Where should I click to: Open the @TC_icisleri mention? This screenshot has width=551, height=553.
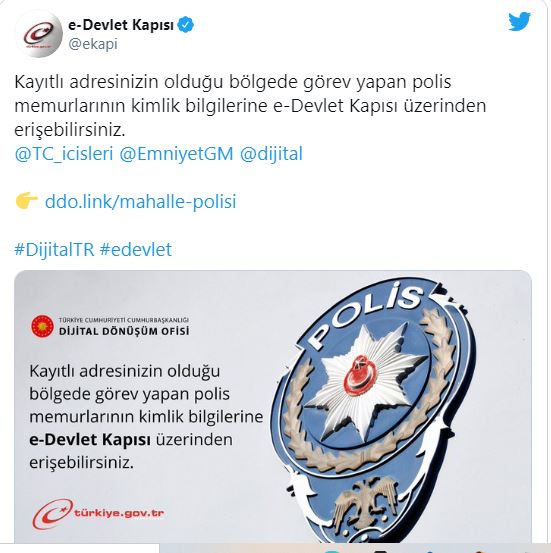(x=64, y=154)
